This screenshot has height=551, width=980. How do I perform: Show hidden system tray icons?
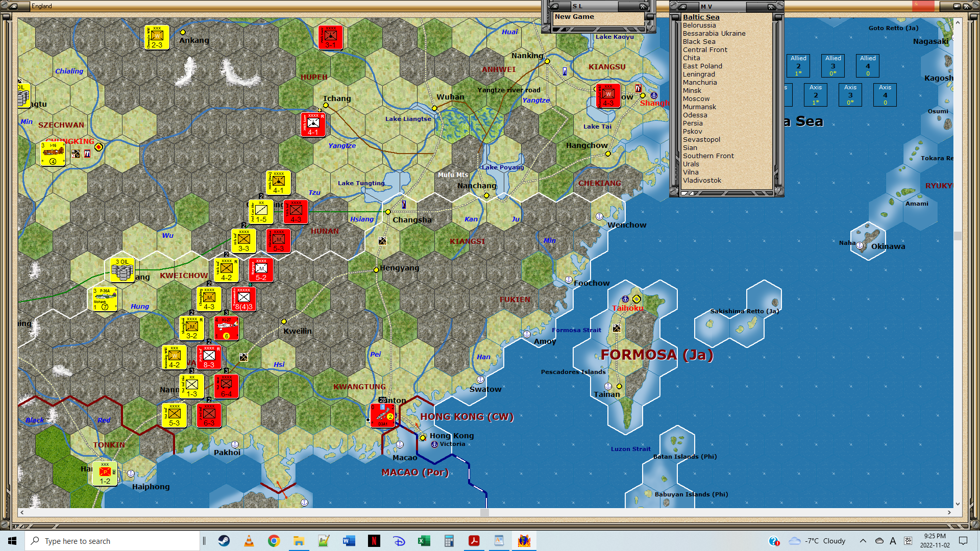tap(863, 541)
